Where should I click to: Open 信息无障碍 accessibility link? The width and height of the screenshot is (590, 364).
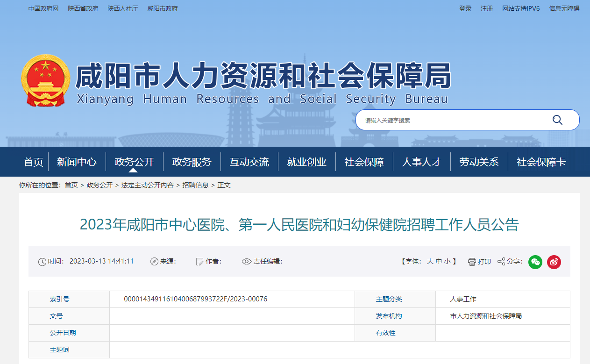[564, 8]
